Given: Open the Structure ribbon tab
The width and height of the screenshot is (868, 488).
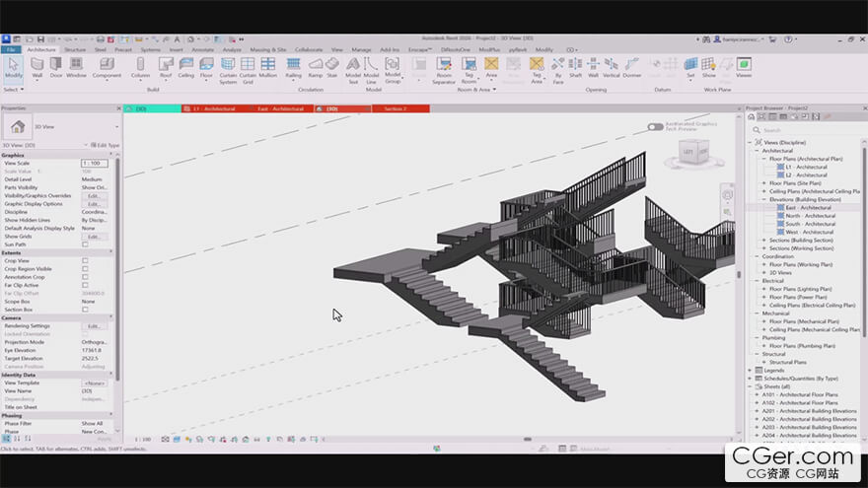Looking at the screenshot, I should [x=75, y=50].
